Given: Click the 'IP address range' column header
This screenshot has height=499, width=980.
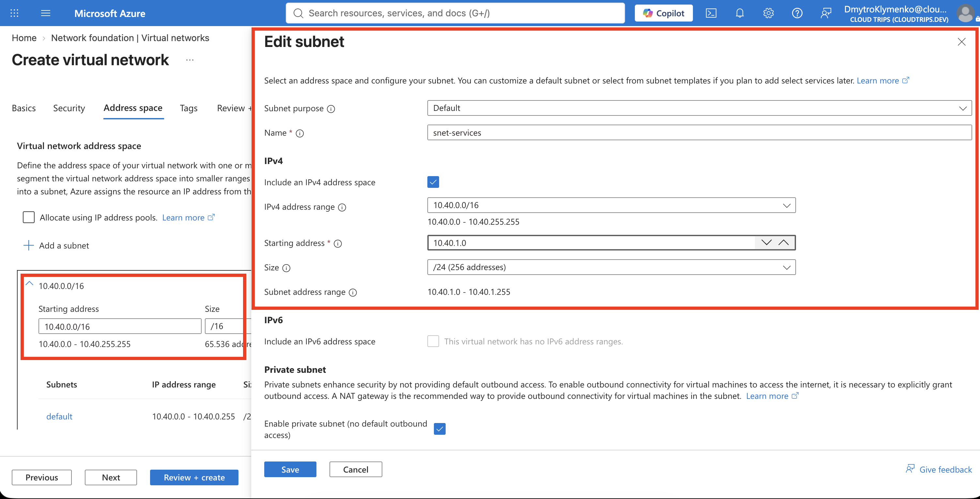Looking at the screenshot, I should coord(184,385).
